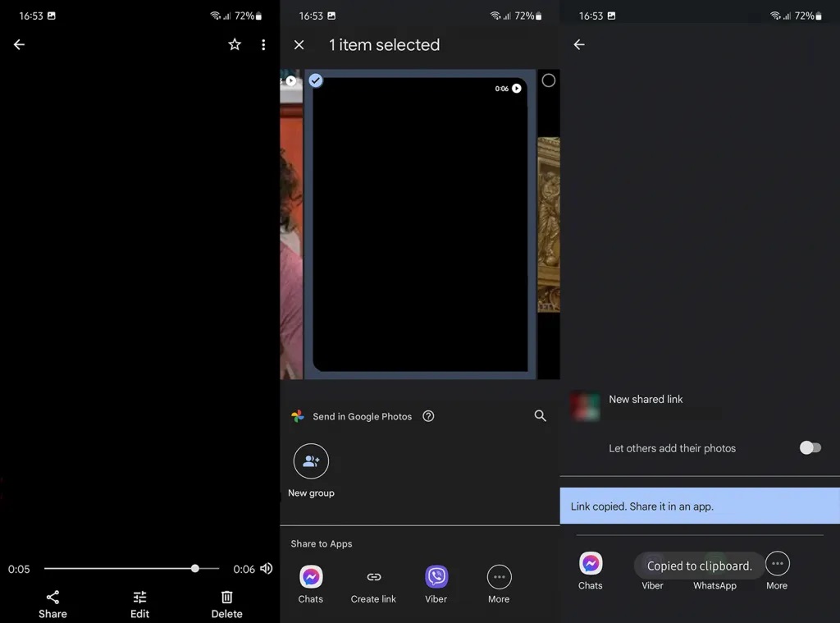Tap the Viber label on link screen
This screenshot has width=840, height=623.
pos(652,585)
